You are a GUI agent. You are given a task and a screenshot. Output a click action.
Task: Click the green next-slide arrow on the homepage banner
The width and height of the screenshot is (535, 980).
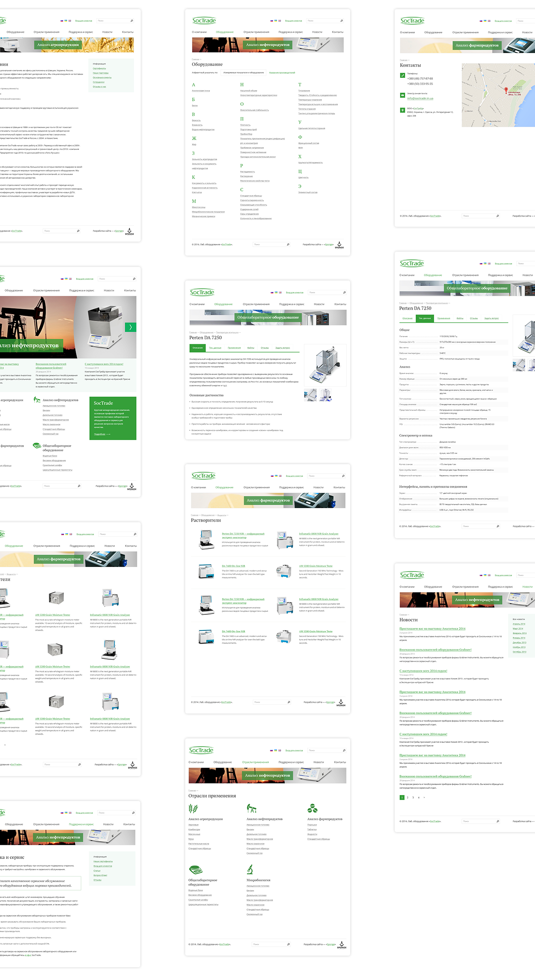130,327
